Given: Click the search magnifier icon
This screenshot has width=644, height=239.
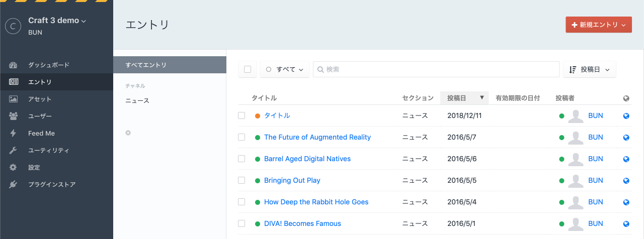Looking at the screenshot, I should coord(320,69).
